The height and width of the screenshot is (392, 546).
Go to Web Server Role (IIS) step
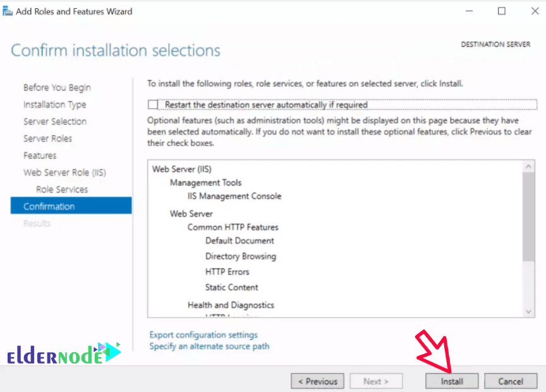pos(64,172)
